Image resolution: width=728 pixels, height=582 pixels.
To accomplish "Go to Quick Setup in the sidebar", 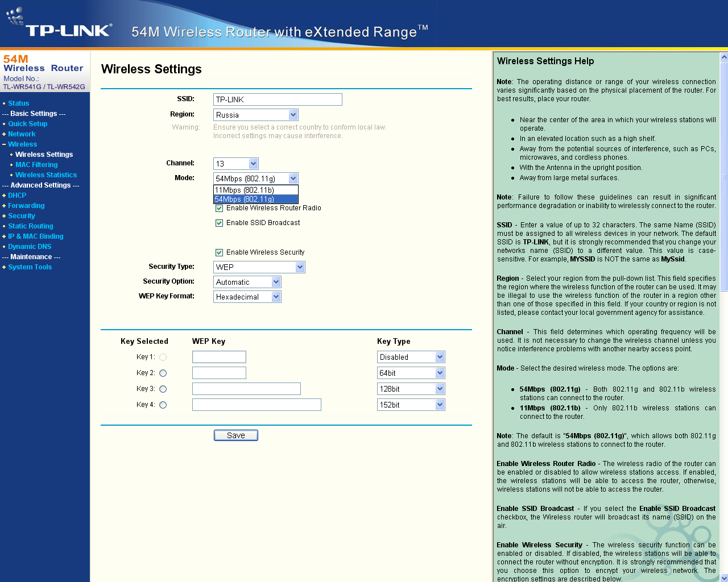I will tap(28, 124).
